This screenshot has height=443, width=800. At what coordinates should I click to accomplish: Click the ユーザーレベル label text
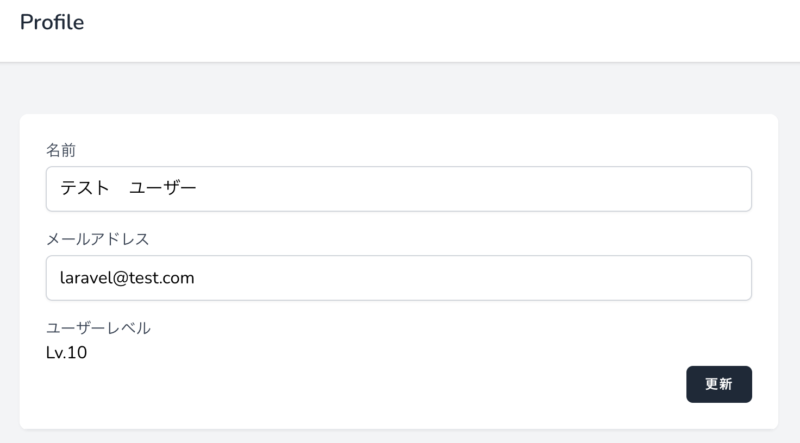point(98,328)
